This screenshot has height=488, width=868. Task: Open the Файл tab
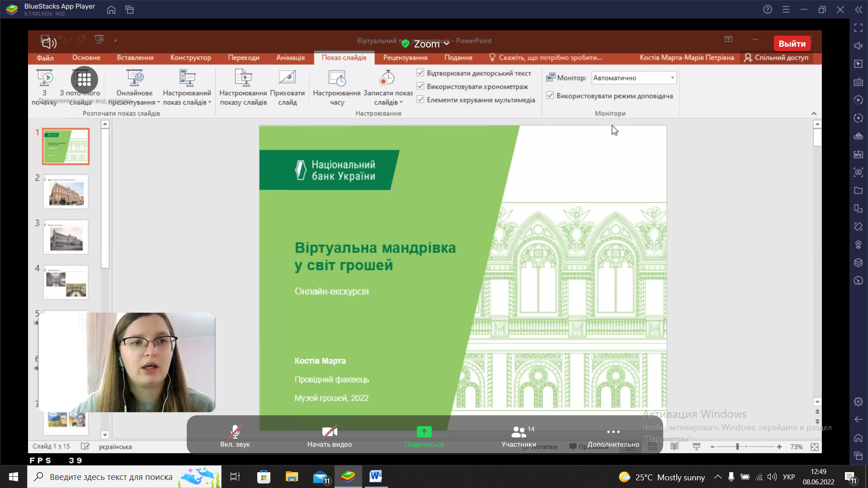(45, 58)
